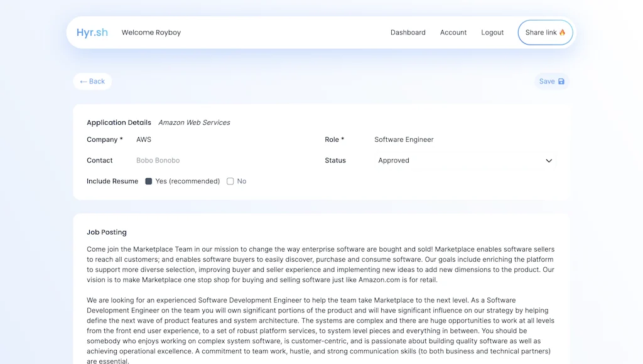
Task: Click the first Job Posting paragraph
Action: tap(320, 264)
